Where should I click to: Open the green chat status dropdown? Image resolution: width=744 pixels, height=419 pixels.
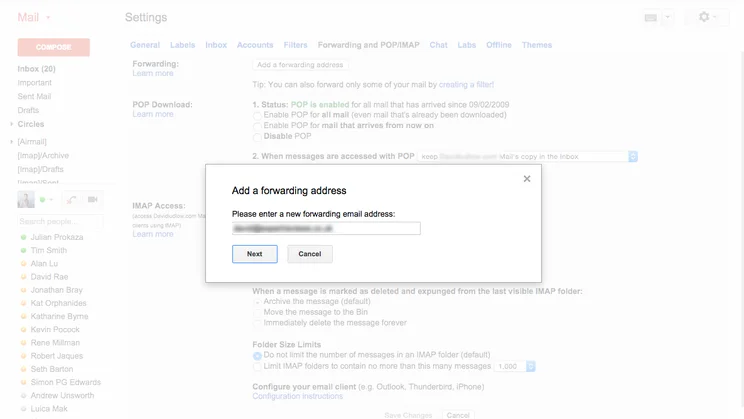point(46,200)
